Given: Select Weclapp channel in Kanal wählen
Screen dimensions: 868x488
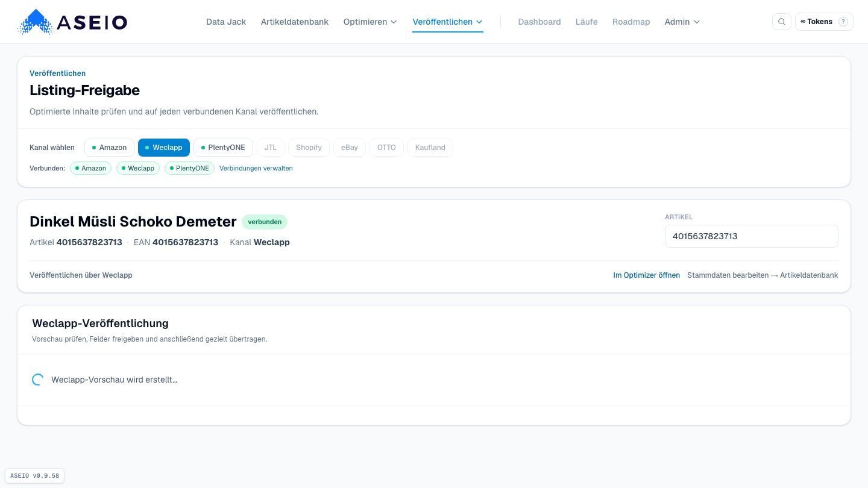Looking at the screenshot, I should pyautogui.click(x=164, y=148).
